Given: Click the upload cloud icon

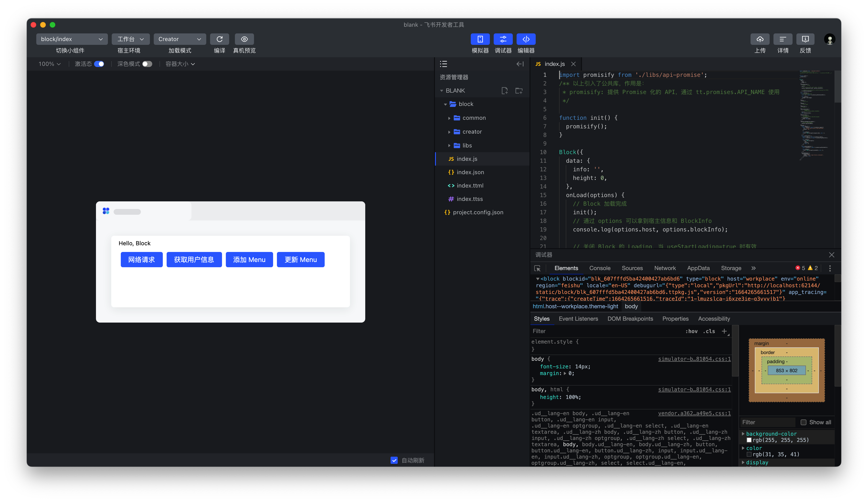Looking at the screenshot, I should tap(760, 39).
